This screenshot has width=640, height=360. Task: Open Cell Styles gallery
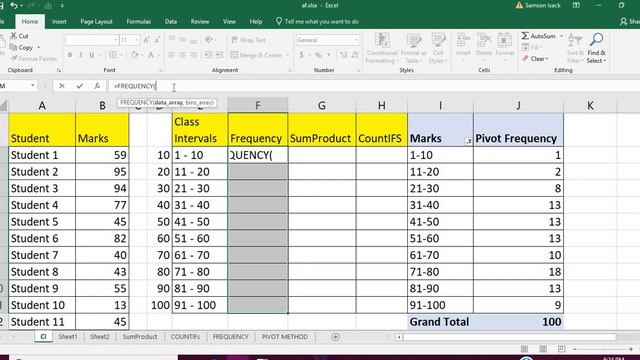point(438,48)
